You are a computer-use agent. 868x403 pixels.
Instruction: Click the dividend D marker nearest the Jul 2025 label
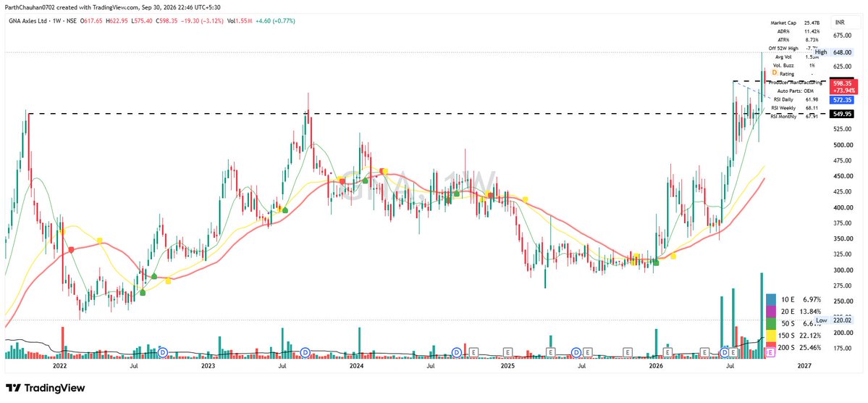coord(576,352)
